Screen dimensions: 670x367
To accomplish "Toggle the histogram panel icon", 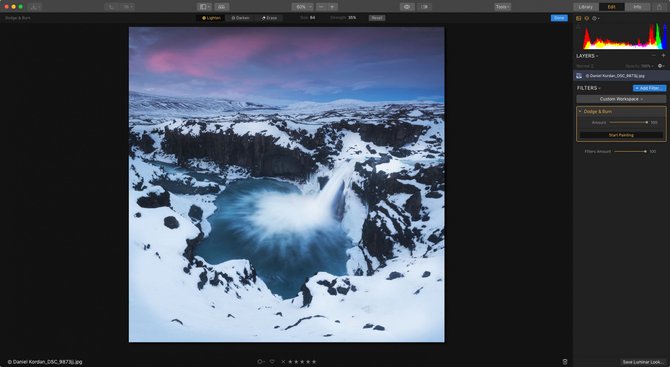I will coord(579,18).
